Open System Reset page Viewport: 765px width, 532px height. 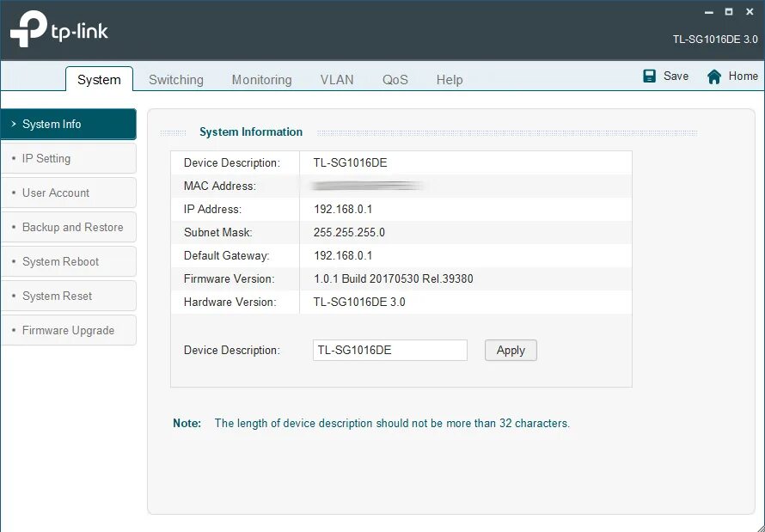coord(68,296)
